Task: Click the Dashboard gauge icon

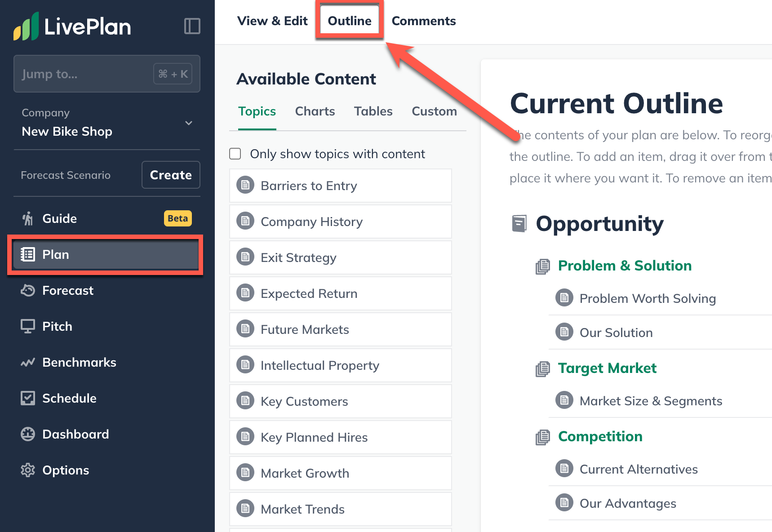Action: tap(28, 434)
